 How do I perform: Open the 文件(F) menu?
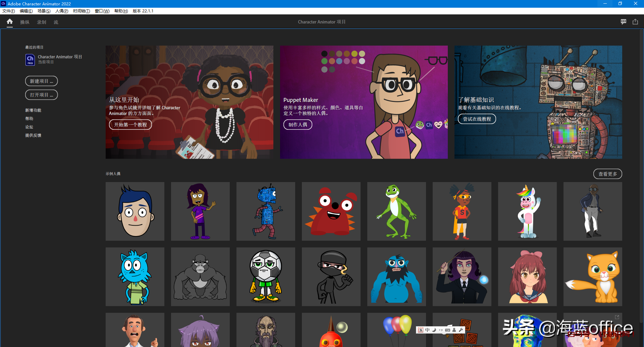9,11
